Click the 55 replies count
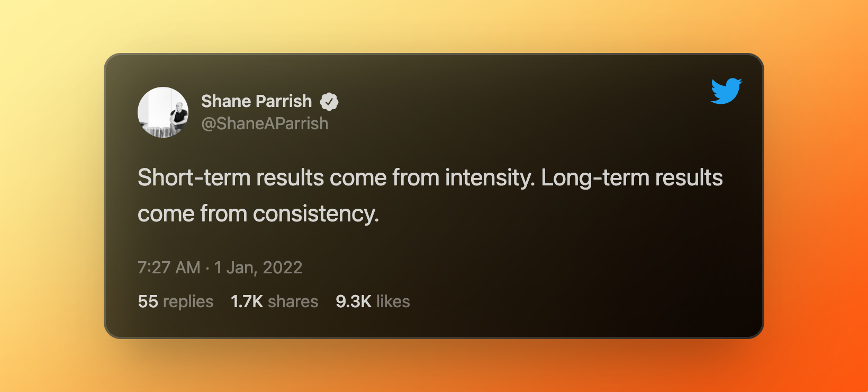 (176, 301)
